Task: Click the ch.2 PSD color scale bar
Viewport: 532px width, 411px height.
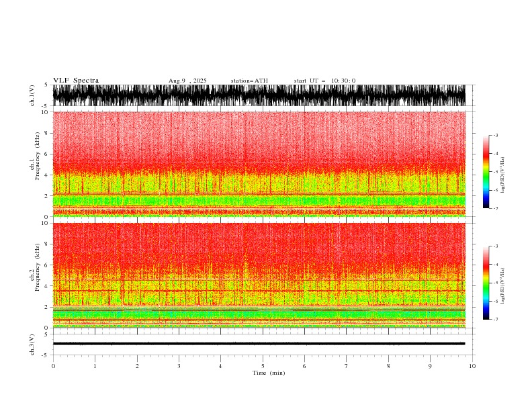Action: [x=486, y=283]
